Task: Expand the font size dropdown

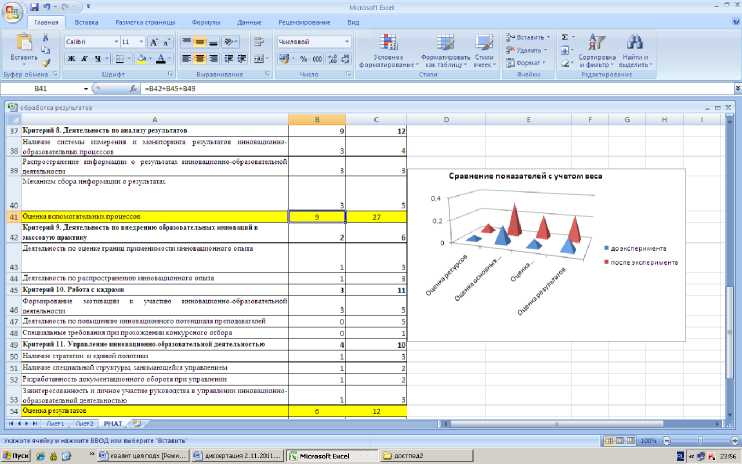Action: pos(141,42)
